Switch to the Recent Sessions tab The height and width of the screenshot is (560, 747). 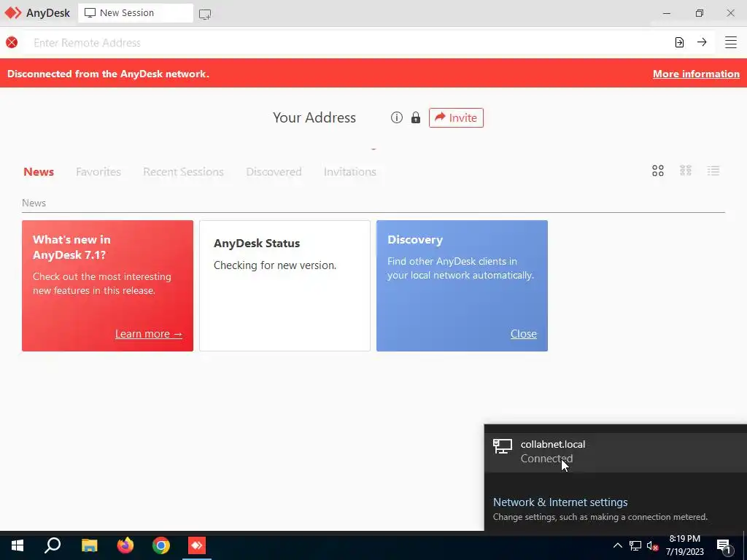click(183, 171)
